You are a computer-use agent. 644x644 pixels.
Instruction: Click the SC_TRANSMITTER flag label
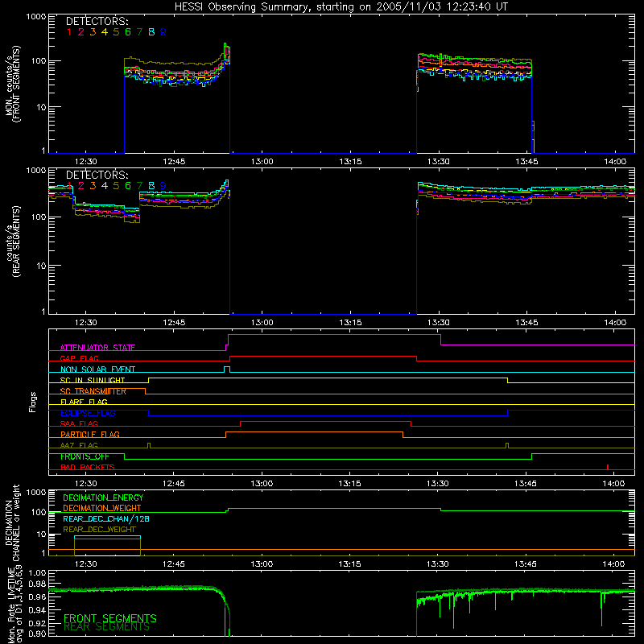pyautogui.click(x=93, y=391)
